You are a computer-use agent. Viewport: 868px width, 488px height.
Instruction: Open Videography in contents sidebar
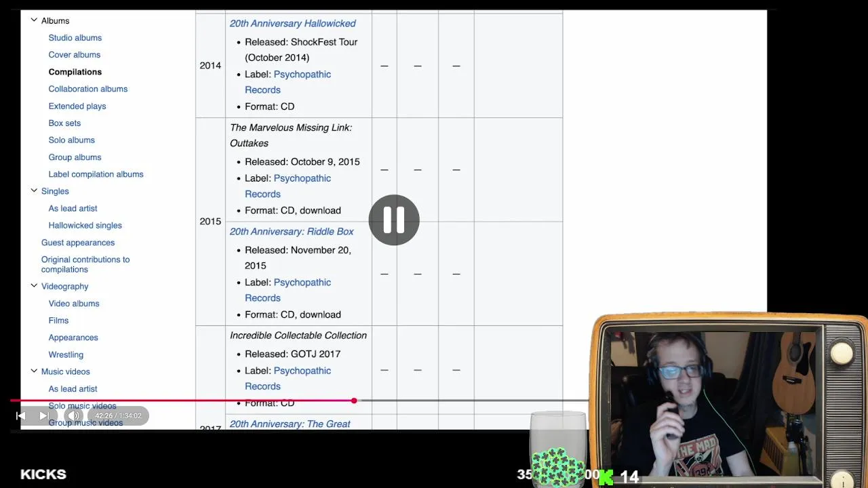(x=65, y=287)
